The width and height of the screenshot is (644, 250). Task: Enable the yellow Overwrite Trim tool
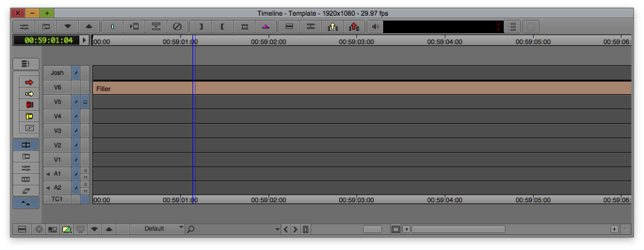coord(29,117)
